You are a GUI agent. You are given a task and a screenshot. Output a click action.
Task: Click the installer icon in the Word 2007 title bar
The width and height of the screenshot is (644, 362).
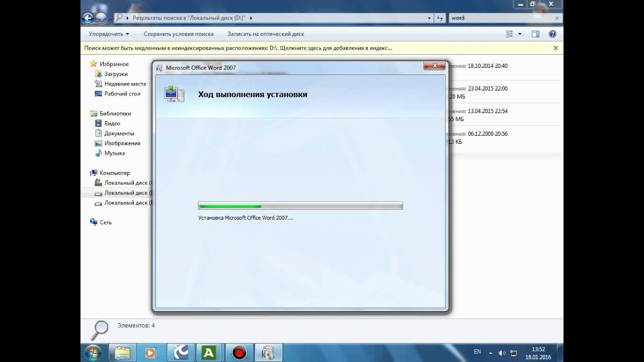159,68
